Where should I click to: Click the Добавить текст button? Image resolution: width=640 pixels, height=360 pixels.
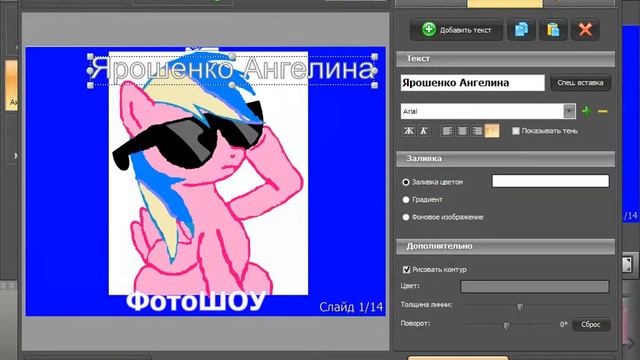coord(456,29)
